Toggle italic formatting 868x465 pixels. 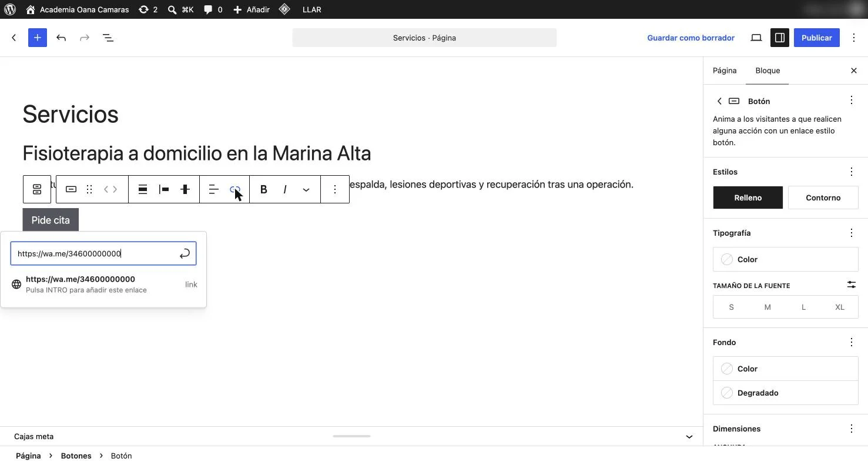click(285, 189)
